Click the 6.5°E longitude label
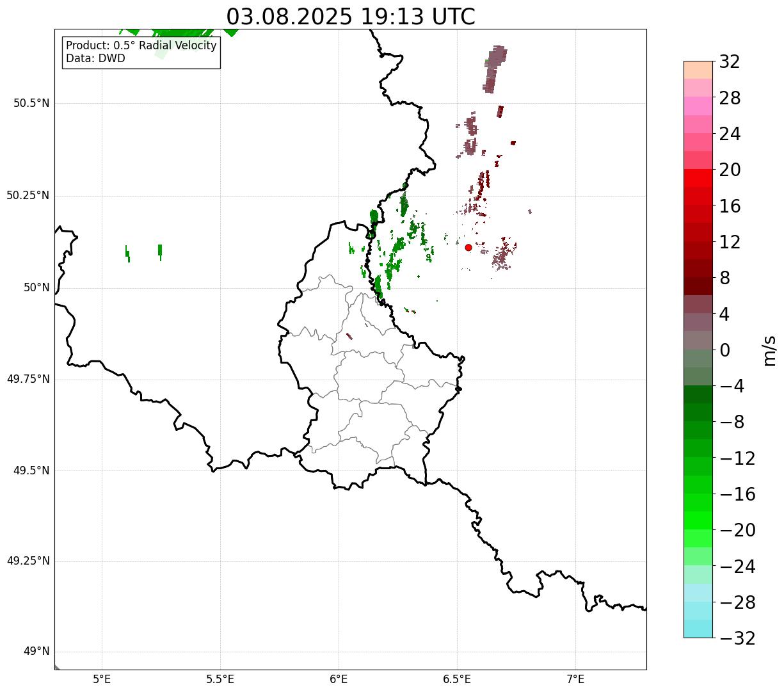 pos(457,679)
